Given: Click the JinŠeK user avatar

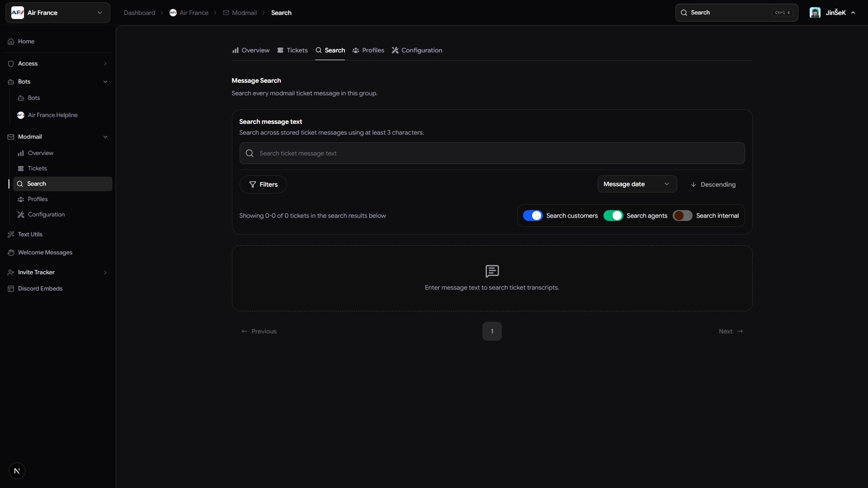Looking at the screenshot, I should coord(815,13).
